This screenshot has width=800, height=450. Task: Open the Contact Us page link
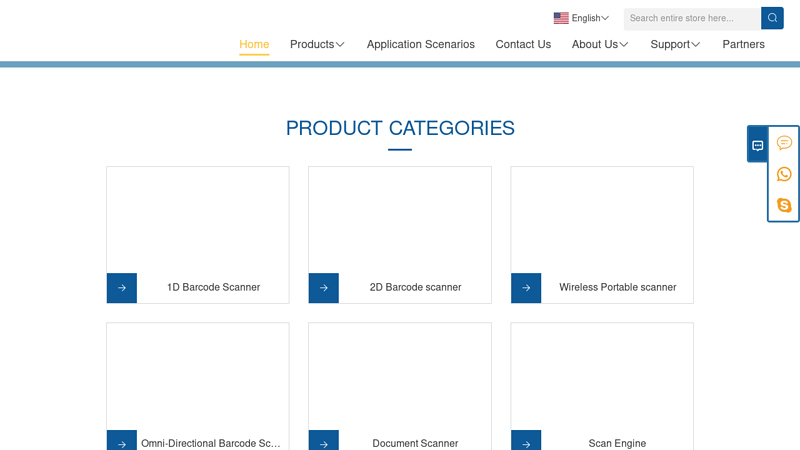pos(523,44)
